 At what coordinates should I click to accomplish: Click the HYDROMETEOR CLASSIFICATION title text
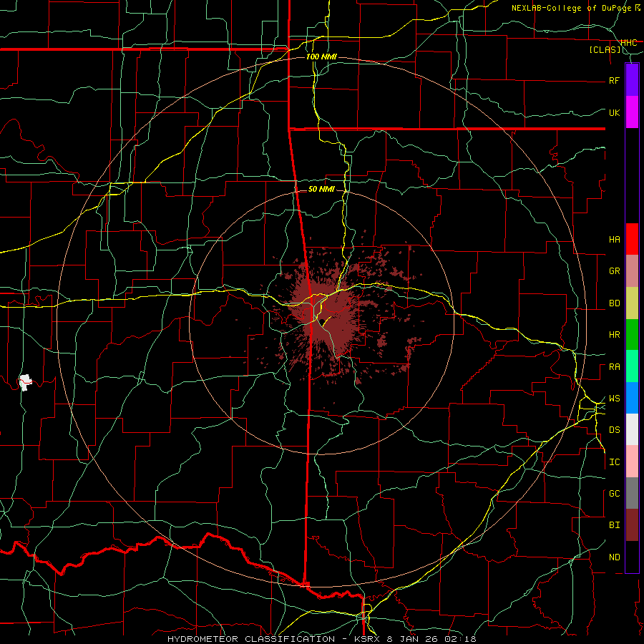point(251,639)
